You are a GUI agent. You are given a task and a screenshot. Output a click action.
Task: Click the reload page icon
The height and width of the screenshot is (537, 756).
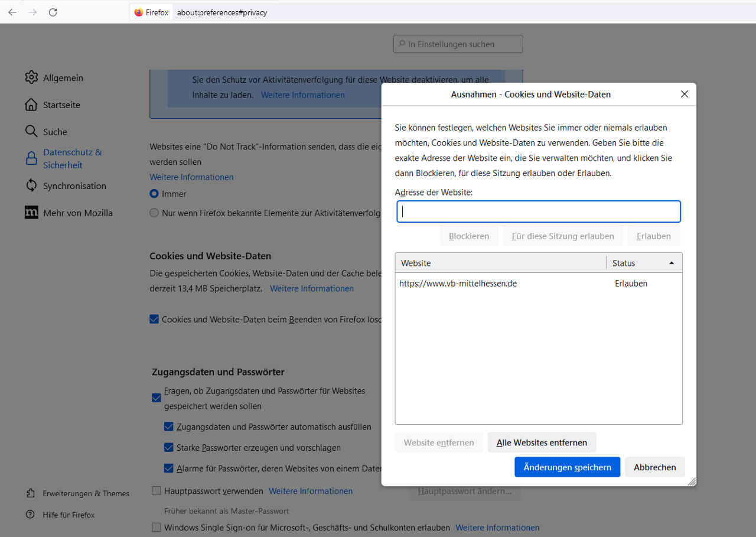pyautogui.click(x=53, y=12)
